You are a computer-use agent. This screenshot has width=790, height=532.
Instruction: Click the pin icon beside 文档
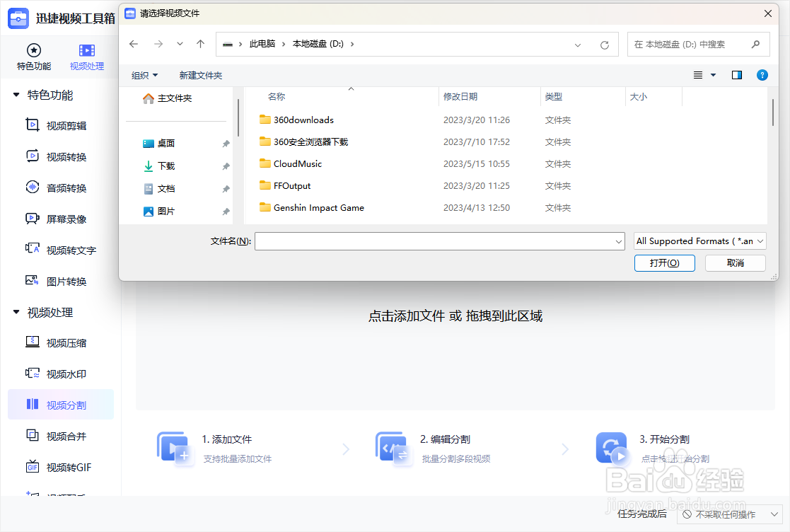click(226, 189)
